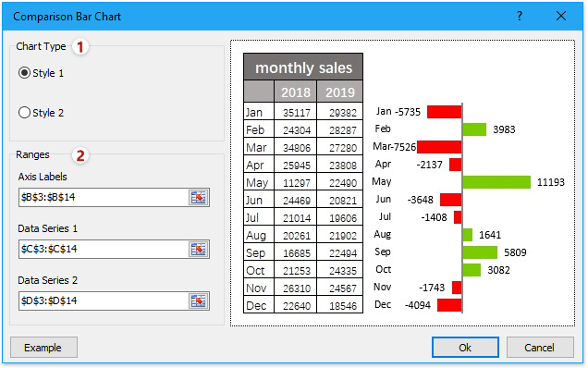
Task: Click the Data Series 1 range field
Action: point(104,249)
